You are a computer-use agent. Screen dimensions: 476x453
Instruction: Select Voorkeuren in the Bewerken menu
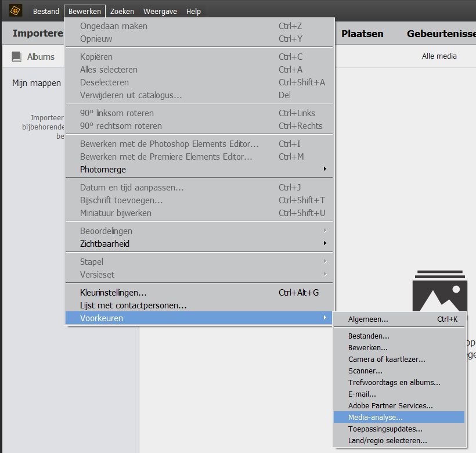(x=199, y=318)
